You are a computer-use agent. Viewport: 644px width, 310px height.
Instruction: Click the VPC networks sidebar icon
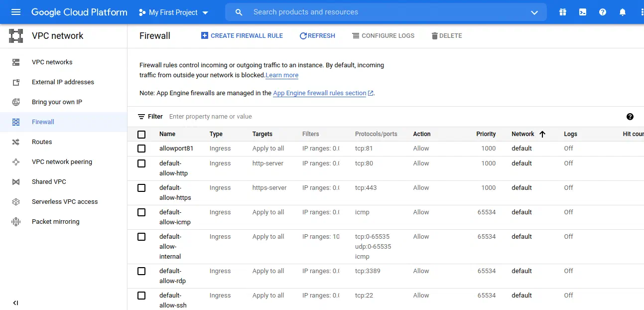16,62
